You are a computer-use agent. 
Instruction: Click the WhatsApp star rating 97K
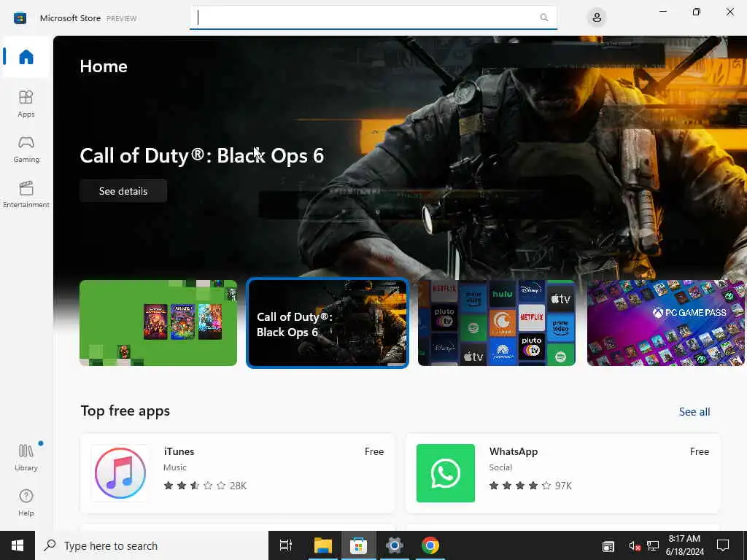pos(530,486)
